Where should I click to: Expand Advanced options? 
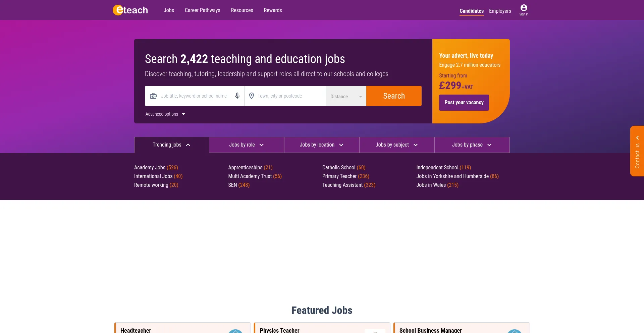[x=165, y=114]
